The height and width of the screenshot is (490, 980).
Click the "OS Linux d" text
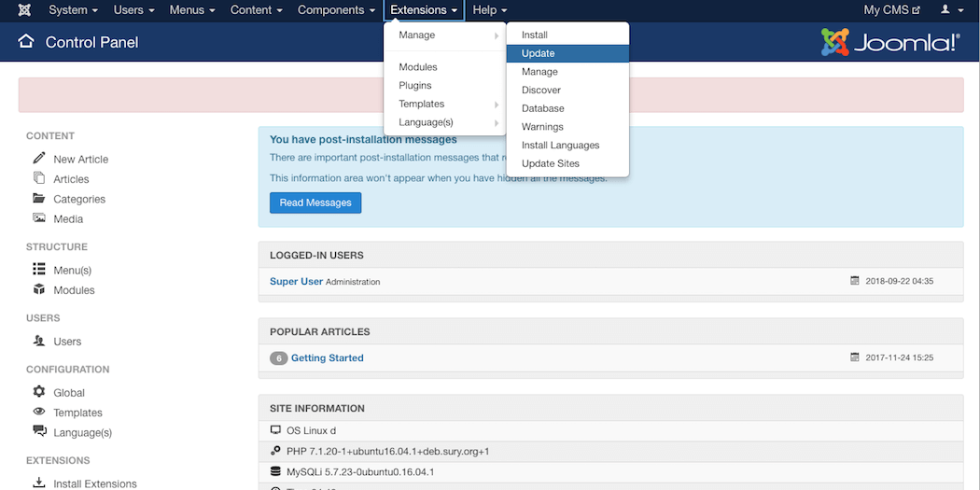click(x=311, y=431)
